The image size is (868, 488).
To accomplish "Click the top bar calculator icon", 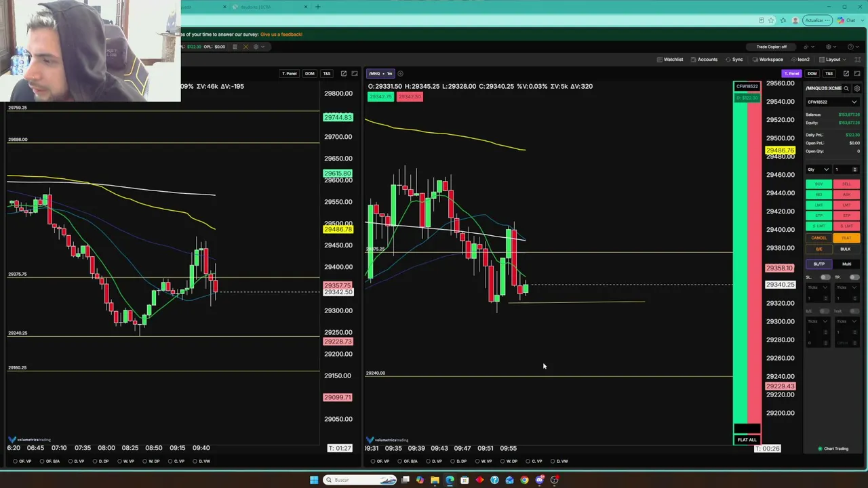I will click(235, 47).
